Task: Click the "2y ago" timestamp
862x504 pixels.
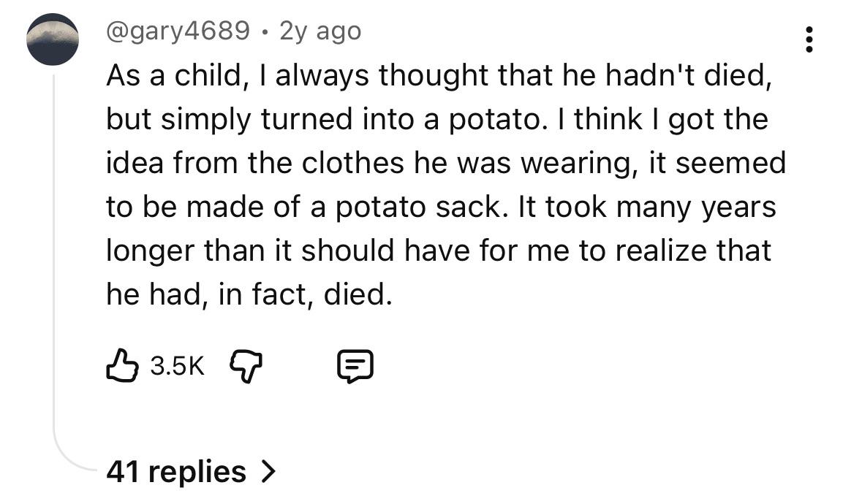Action: coord(320,31)
